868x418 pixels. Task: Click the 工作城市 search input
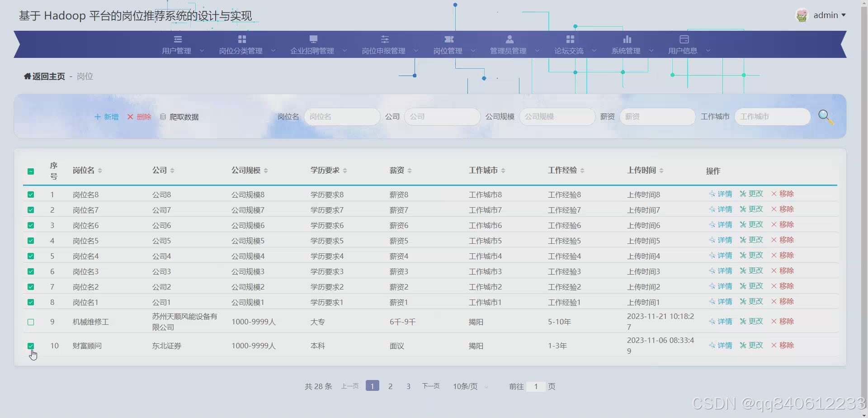[x=773, y=117]
